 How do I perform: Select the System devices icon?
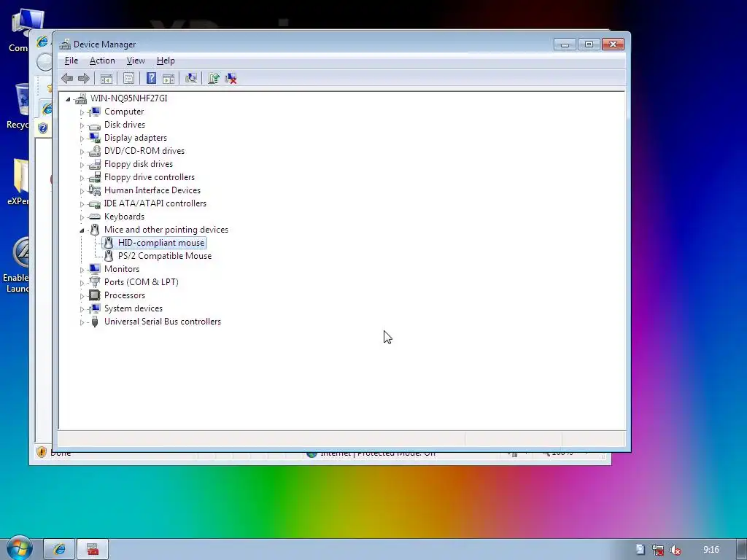point(94,308)
